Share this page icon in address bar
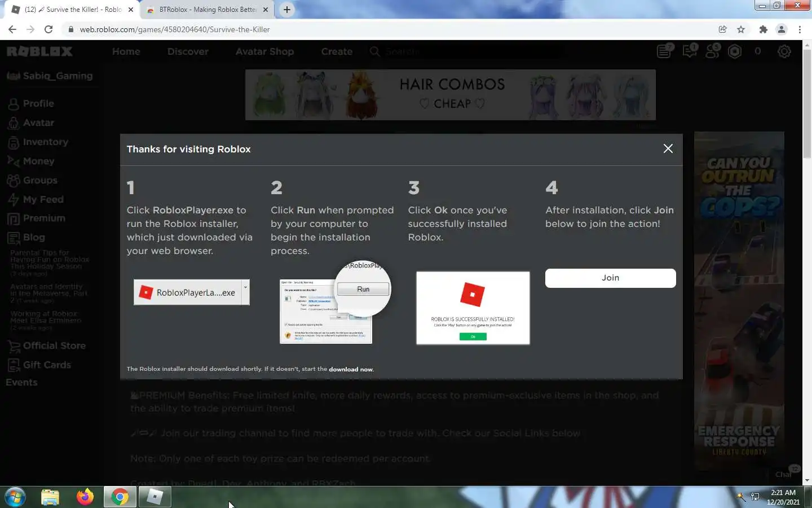Image resolution: width=812 pixels, height=508 pixels. [722, 29]
